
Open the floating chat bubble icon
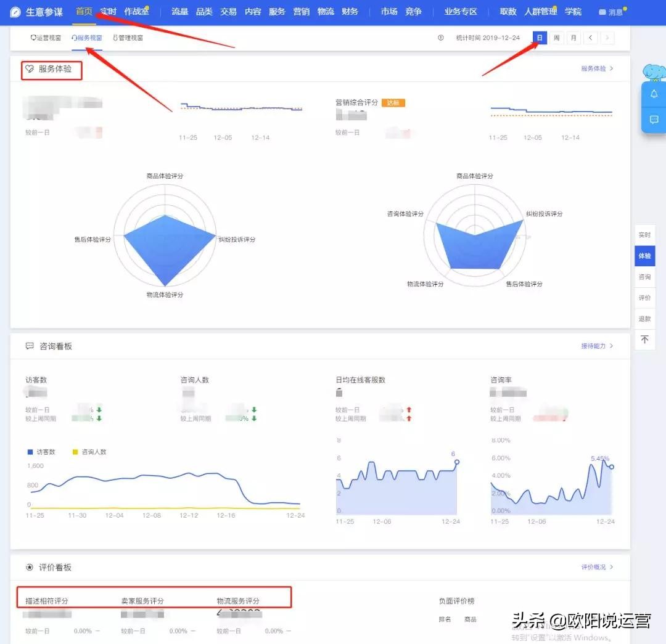click(654, 120)
